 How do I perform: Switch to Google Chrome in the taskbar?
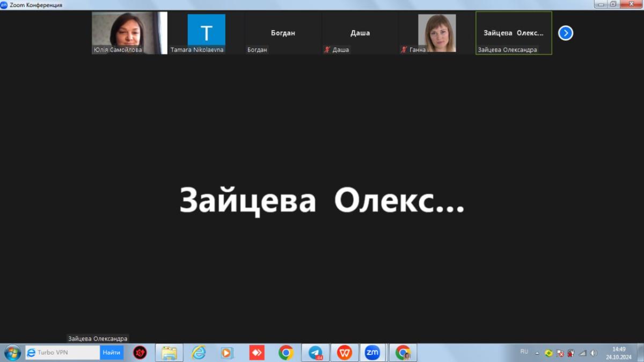[286, 353]
